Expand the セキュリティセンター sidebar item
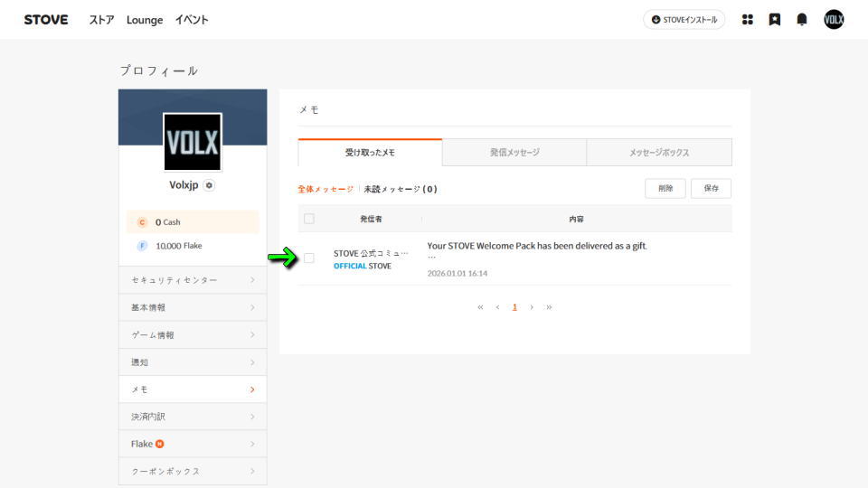Viewport: 868px width, 488px height. point(193,280)
